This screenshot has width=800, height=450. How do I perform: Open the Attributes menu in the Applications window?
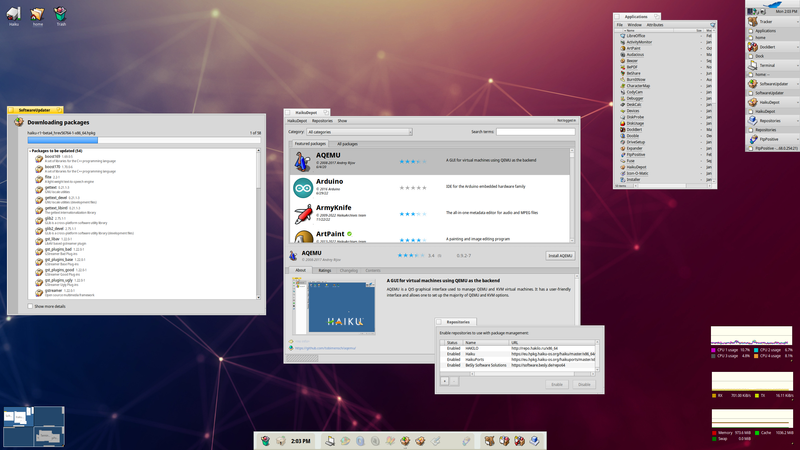point(655,24)
